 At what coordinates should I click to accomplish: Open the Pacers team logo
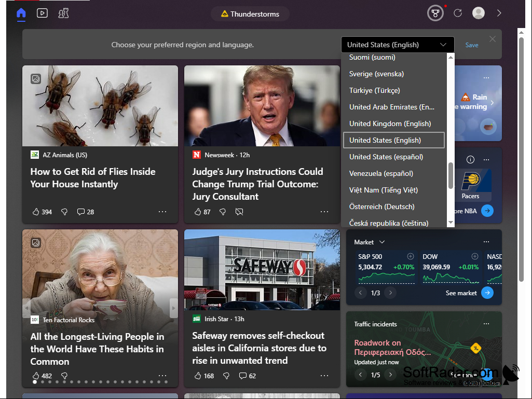tap(471, 180)
